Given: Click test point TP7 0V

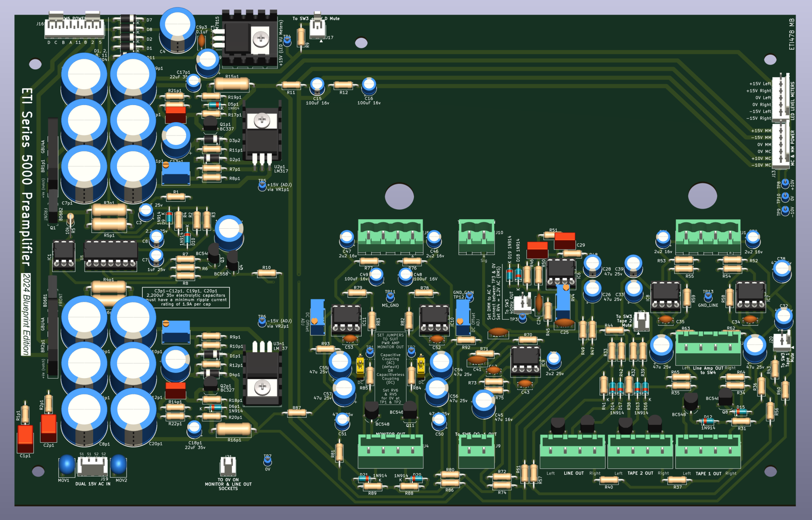Looking at the screenshot, I should pyautogui.click(x=268, y=461).
